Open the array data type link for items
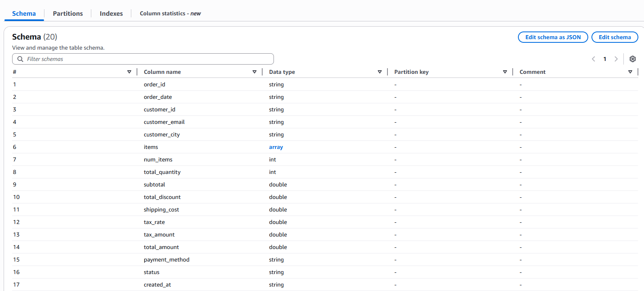This screenshot has height=291, width=644. 276,147
